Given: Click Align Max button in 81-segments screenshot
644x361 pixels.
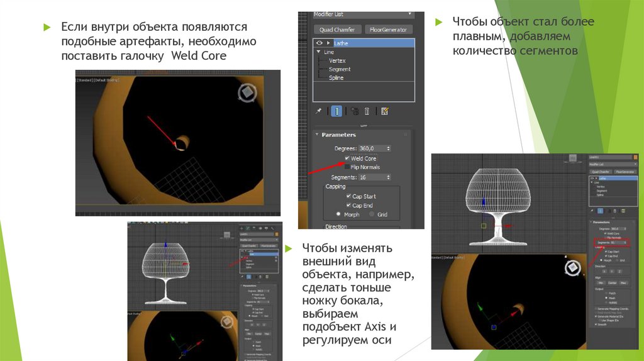Looking at the screenshot, I should tap(623, 283).
